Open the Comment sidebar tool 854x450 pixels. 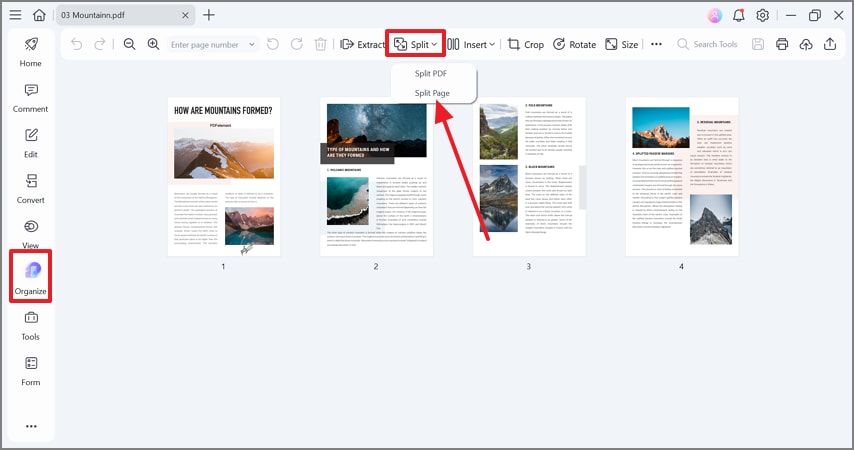click(30, 98)
